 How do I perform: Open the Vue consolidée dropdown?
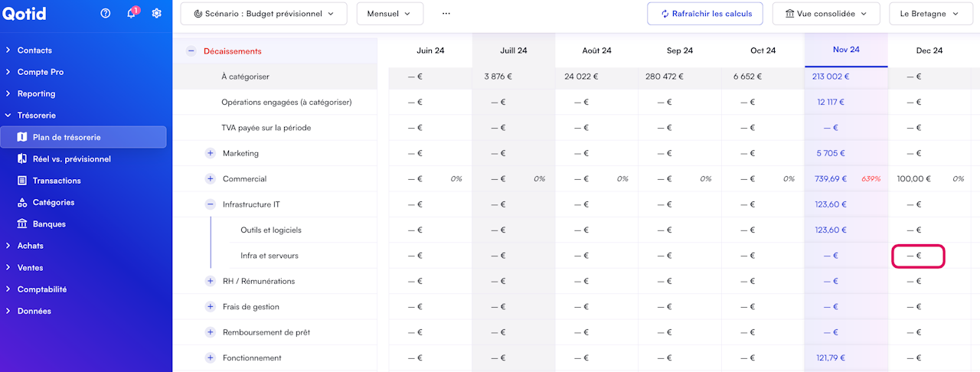tap(826, 14)
